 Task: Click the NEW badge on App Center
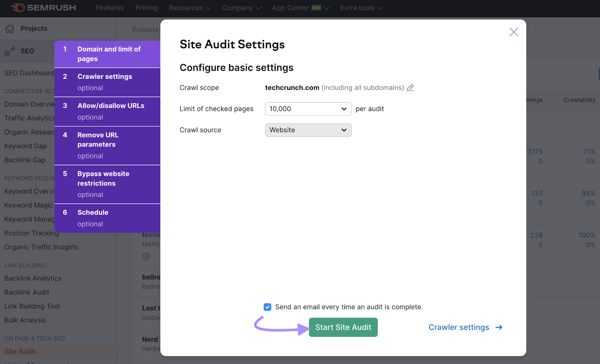315,7
